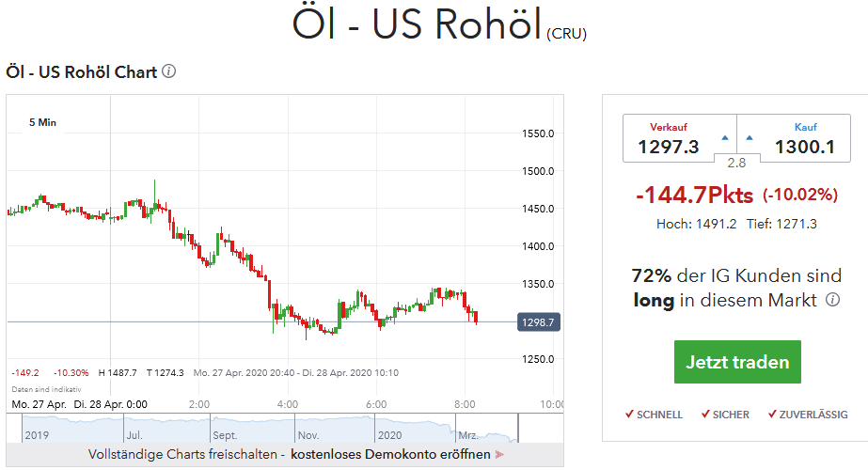The height and width of the screenshot is (470, 868).
Task: Click the 6:00 time axis label
Action: 376,403
